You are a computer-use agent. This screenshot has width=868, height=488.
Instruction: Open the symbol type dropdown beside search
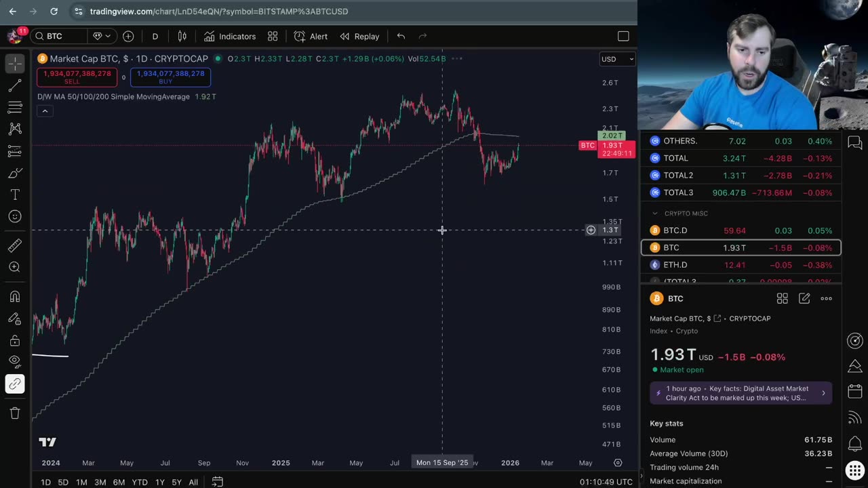(102, 36)
